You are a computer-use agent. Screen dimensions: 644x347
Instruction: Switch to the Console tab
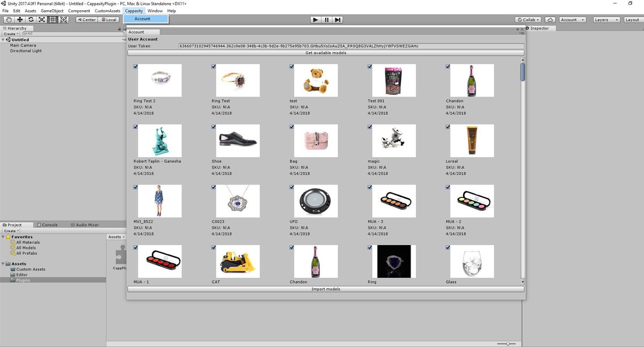pyautogui.click(x=47, y=225)
